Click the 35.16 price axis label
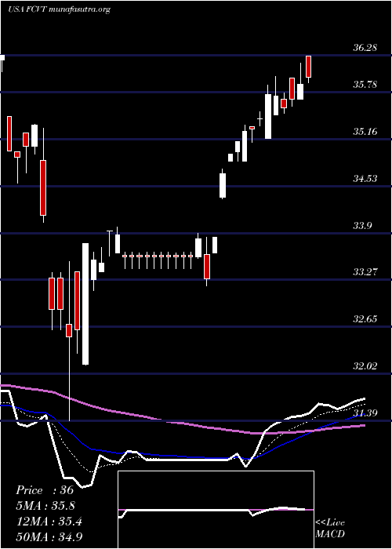This screenshot has height=549, width=392. [x=365, y=132]
